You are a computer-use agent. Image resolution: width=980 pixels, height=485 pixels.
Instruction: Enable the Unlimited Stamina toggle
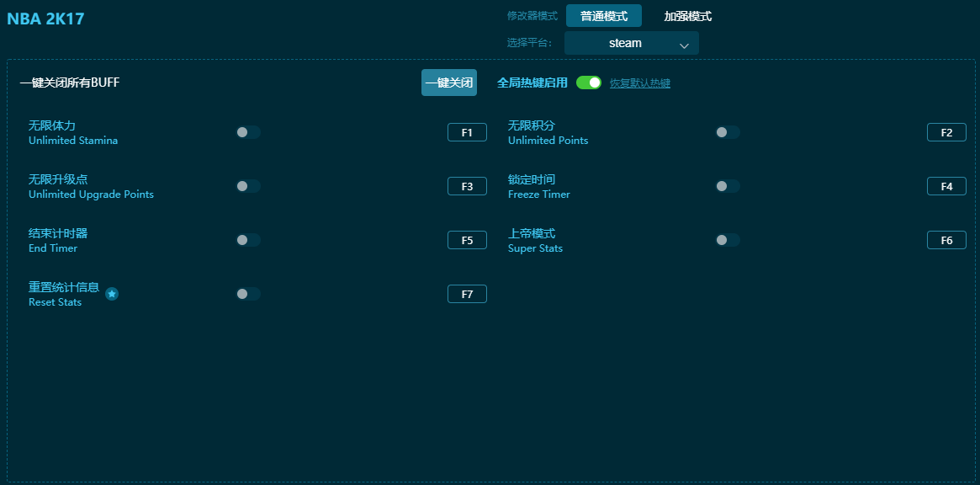248,132
